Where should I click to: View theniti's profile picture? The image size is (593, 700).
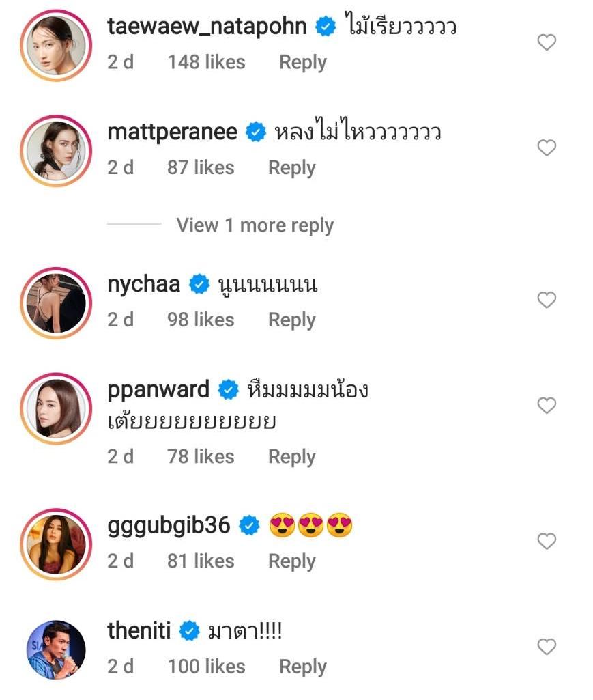click(57, 649)
